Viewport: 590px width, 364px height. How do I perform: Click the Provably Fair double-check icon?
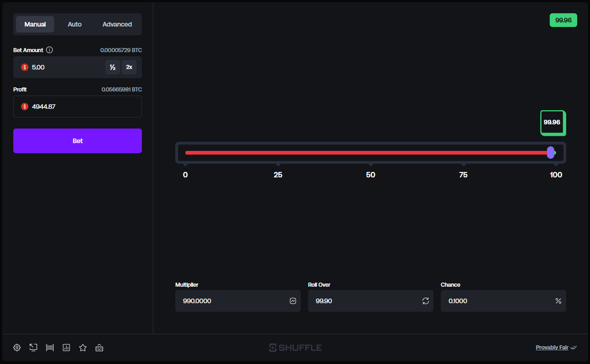574,348
